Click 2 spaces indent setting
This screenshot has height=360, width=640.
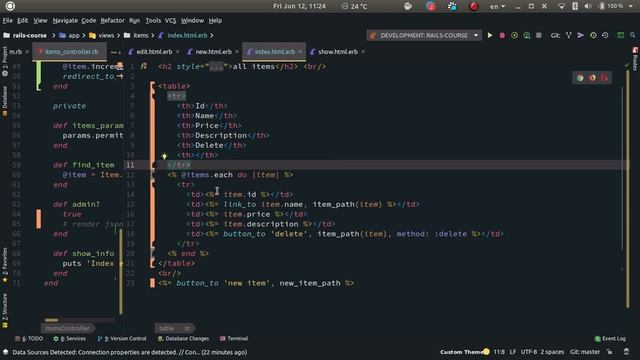[552, 352]
